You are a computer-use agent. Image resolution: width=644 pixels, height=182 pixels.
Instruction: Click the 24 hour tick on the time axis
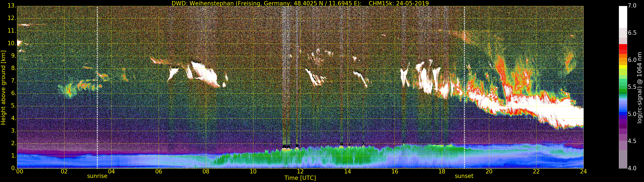tap(583, 172)
